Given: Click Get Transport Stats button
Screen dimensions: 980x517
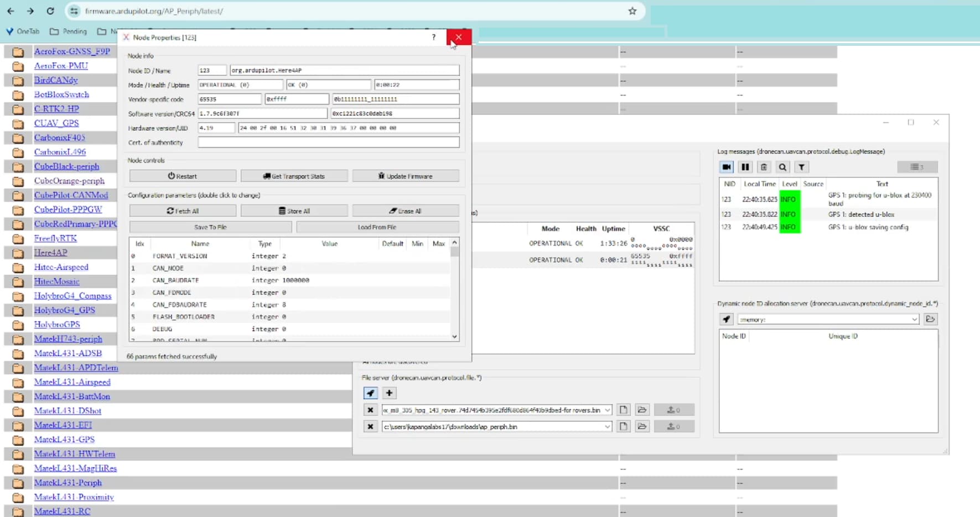Looking at the screenshot, I should pos(294,176).
